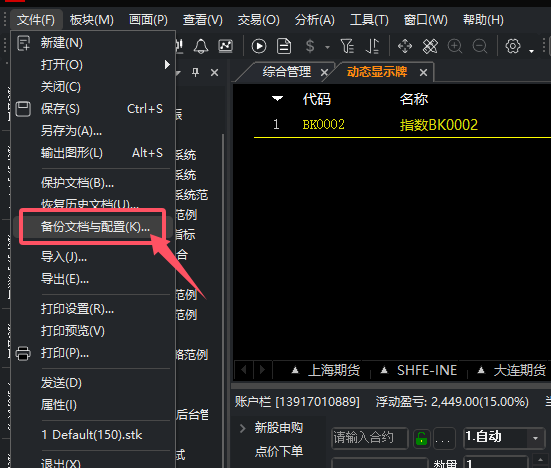Click the zoom out magnifier icon
The width and height of the screenshot is (551, 468).
coord(480,46)
